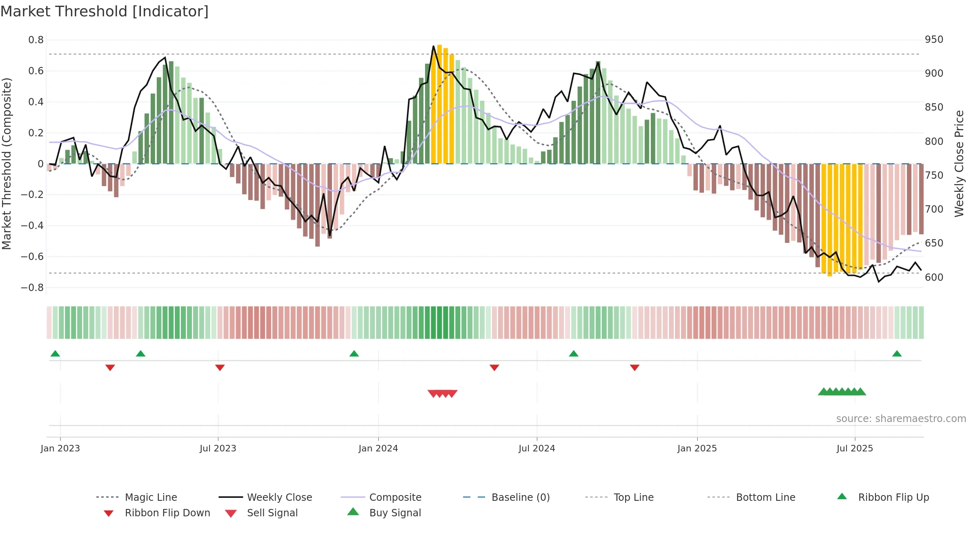Toggle the Composite legend entry
This screenshot has width=980, height=551.
click(x=381, y=497)
